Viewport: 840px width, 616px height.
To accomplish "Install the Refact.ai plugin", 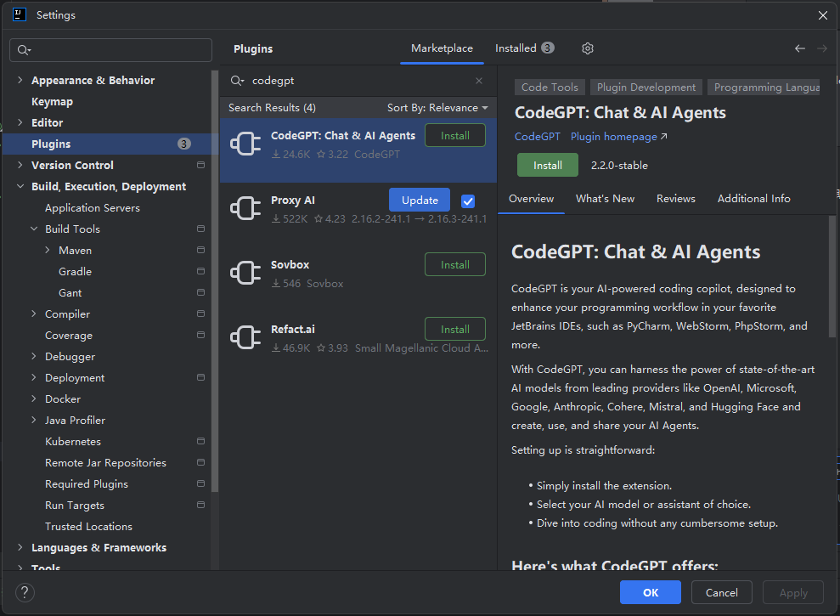I will tap(454, 329).
